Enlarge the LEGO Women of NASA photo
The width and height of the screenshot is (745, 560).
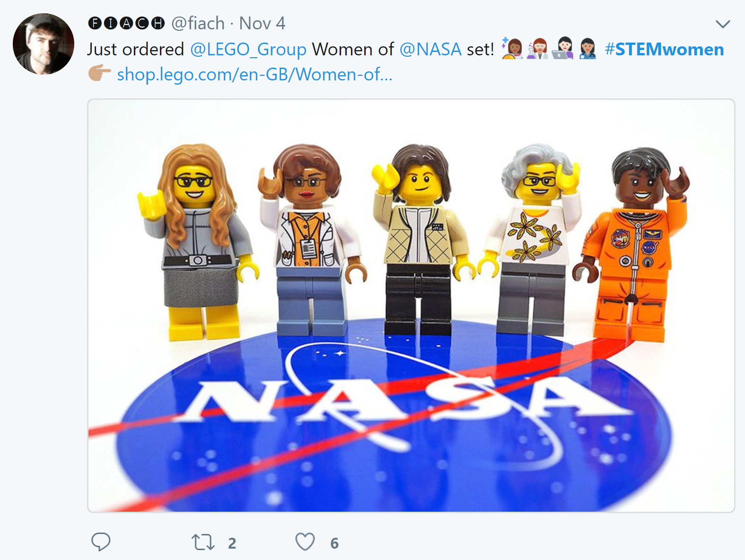(411, 306)
